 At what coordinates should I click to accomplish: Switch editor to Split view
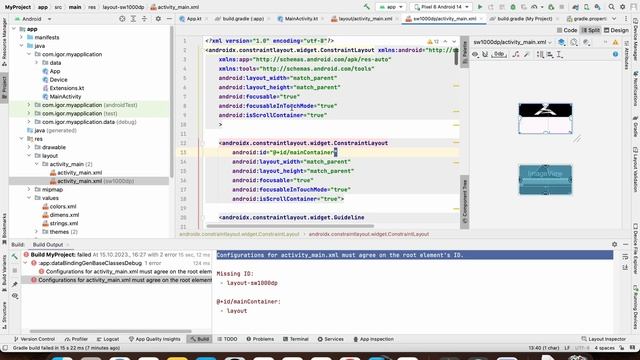590,30
